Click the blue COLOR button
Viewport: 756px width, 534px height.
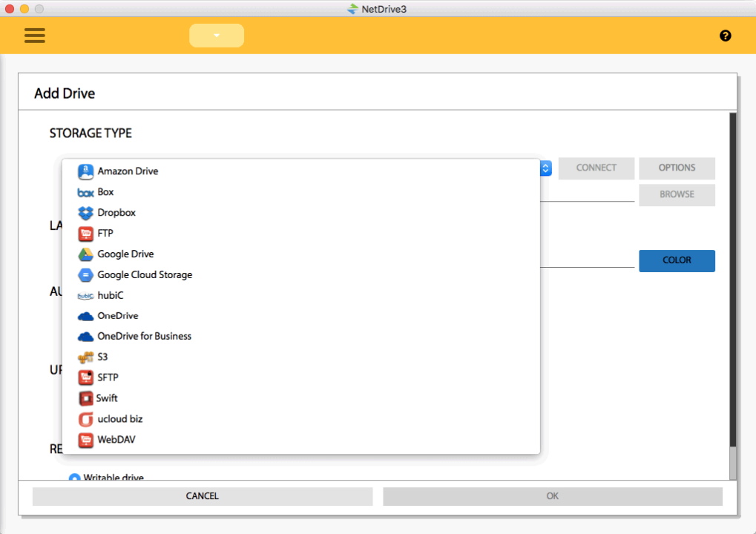pyautogui.click(x=677, y=261)
